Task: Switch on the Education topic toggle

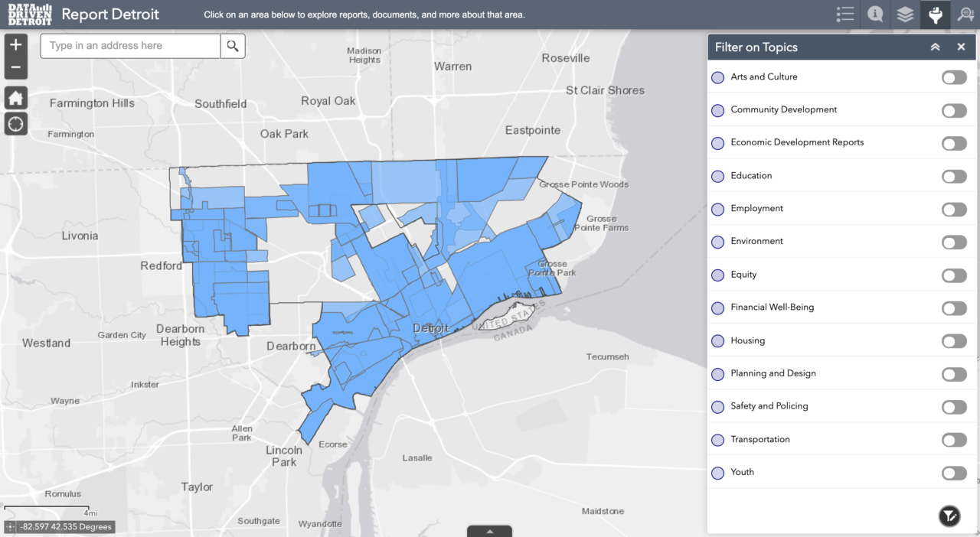Action: click(x=953, y=176)
